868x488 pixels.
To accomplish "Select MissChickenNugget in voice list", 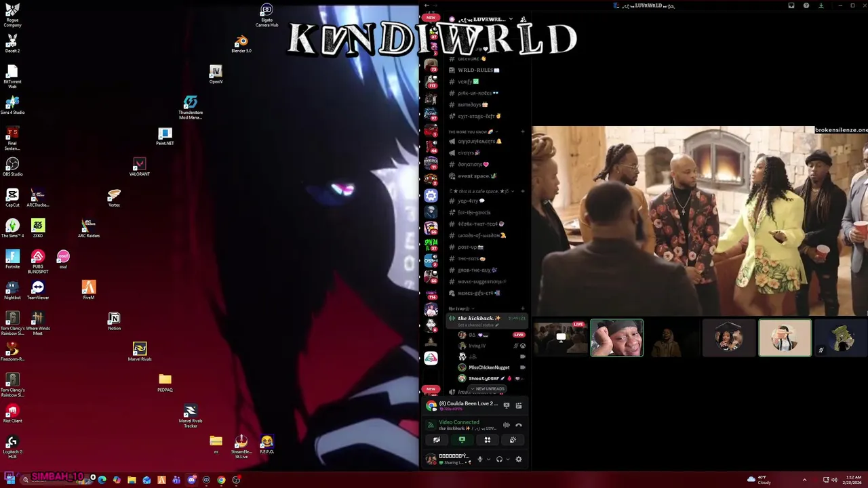I will pos(489,367).
